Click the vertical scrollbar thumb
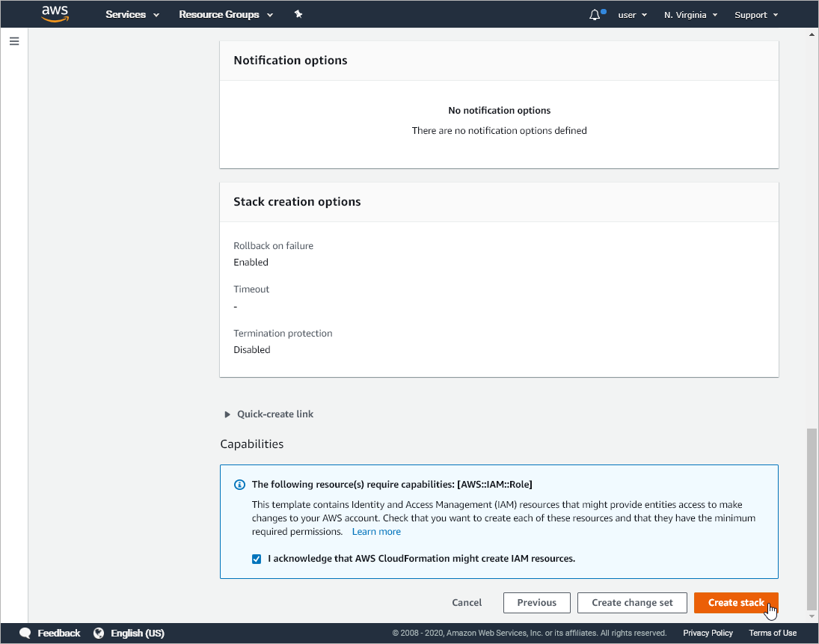This screenshot has width=819, height=644. [812, 518]
